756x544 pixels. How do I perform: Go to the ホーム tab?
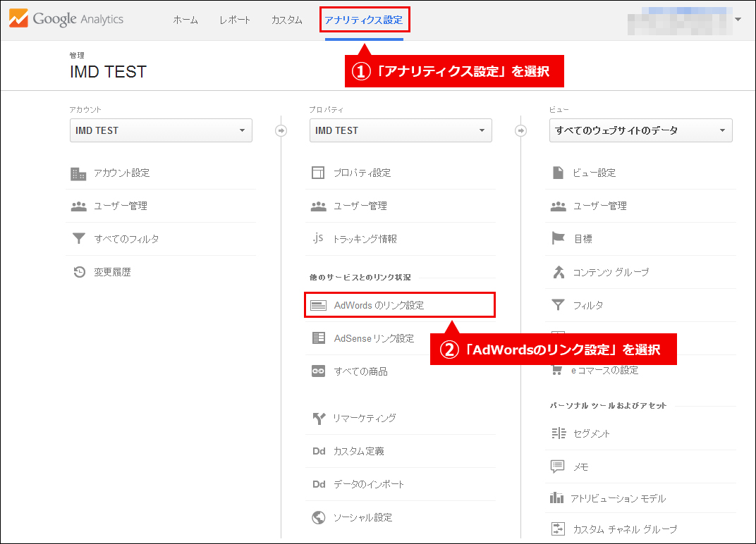pyautogui.click(x=185, y=20)
